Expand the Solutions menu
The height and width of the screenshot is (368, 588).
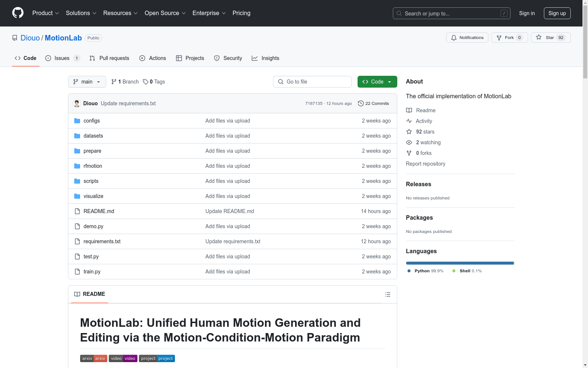coord(81,13)
